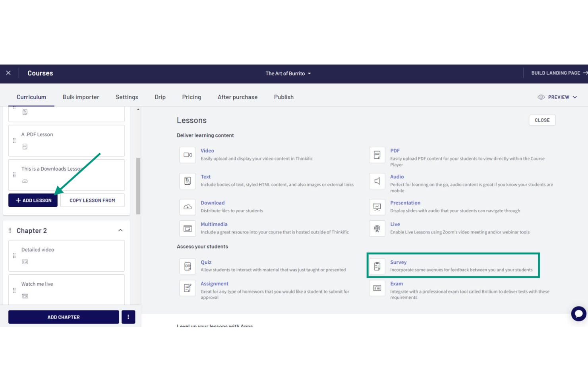Click the Survey lesson type icon

pos(377,266)
